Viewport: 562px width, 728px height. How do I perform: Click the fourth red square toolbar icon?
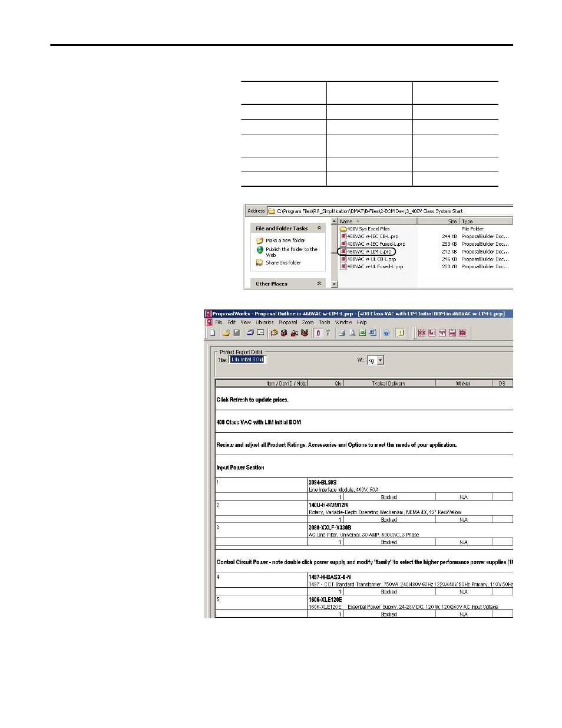click(x=452, y=333)
